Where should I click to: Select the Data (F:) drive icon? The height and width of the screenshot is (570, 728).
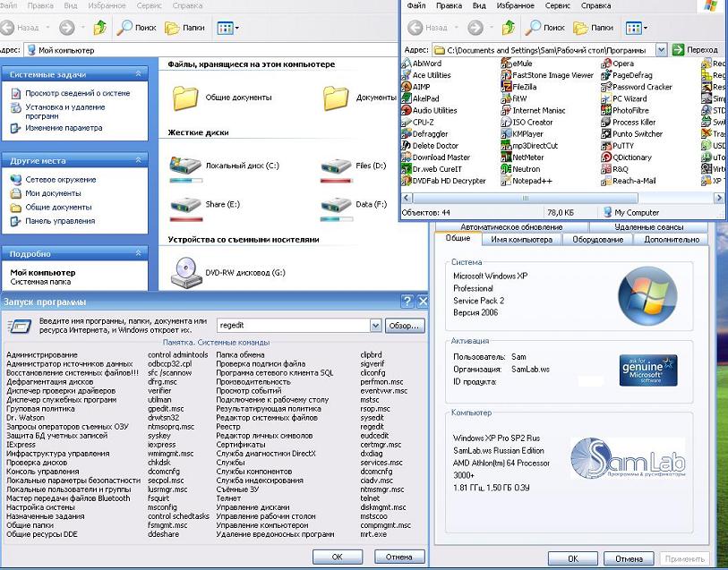[x=336, y=205]
